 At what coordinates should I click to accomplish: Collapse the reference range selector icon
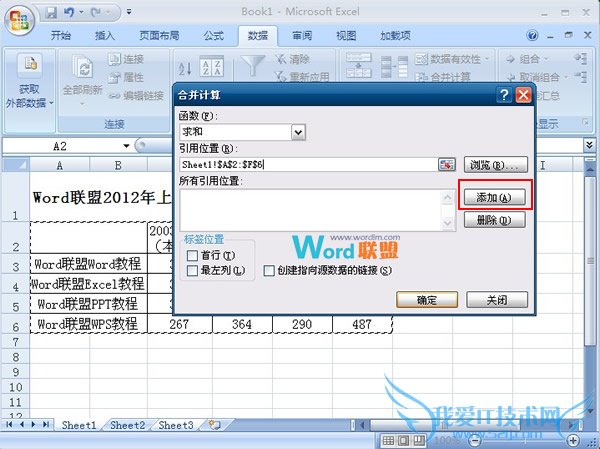(447, 165)
